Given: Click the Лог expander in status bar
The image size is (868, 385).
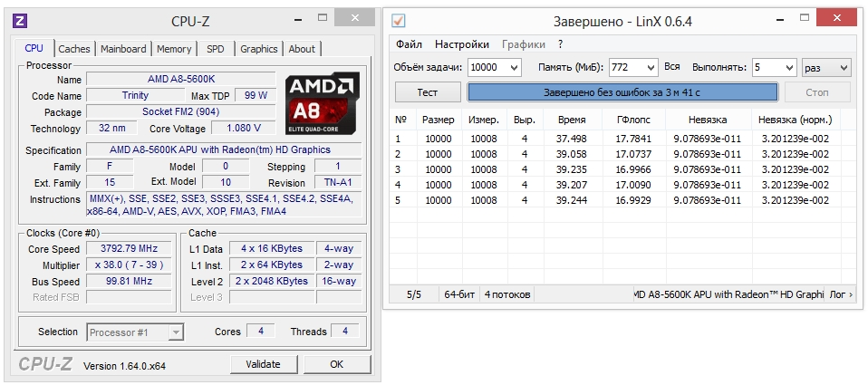Looking at the screenshot, I should [x=840, y=294].
